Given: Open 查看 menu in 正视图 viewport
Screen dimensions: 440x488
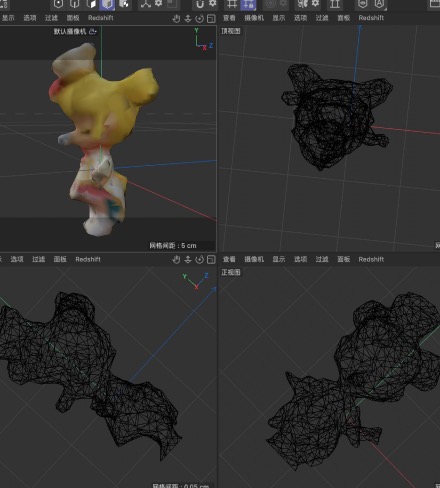Looking at the screenshot, I should coord(229,259).
